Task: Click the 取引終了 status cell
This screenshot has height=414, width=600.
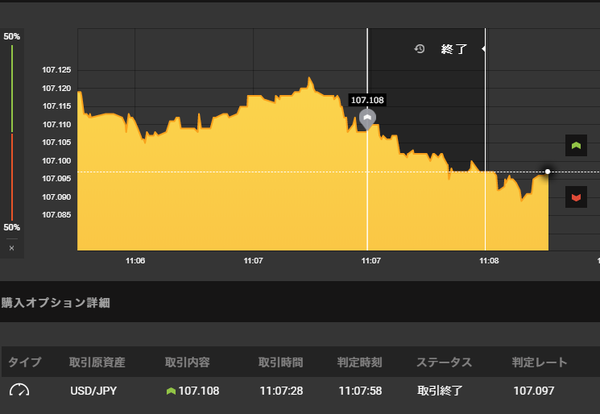Action: point(440,391)
